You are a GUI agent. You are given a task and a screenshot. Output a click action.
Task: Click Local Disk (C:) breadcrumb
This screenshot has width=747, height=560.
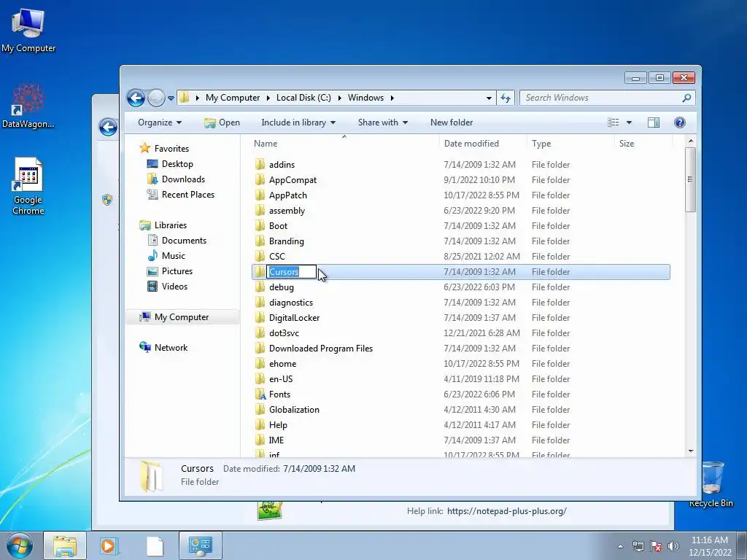click(303, 98)
